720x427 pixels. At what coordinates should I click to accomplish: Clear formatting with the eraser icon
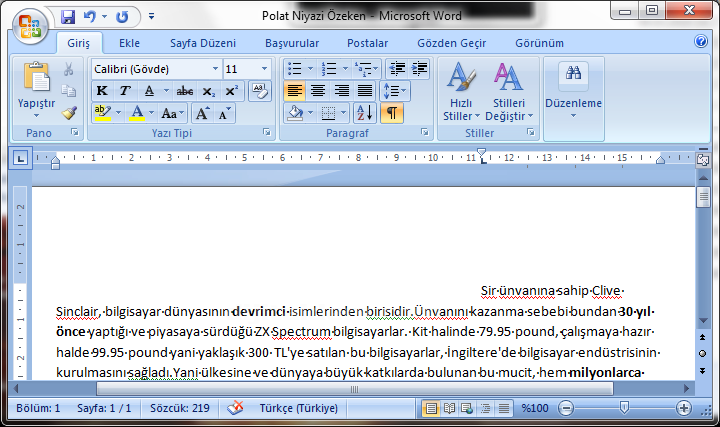pos(259,91)
